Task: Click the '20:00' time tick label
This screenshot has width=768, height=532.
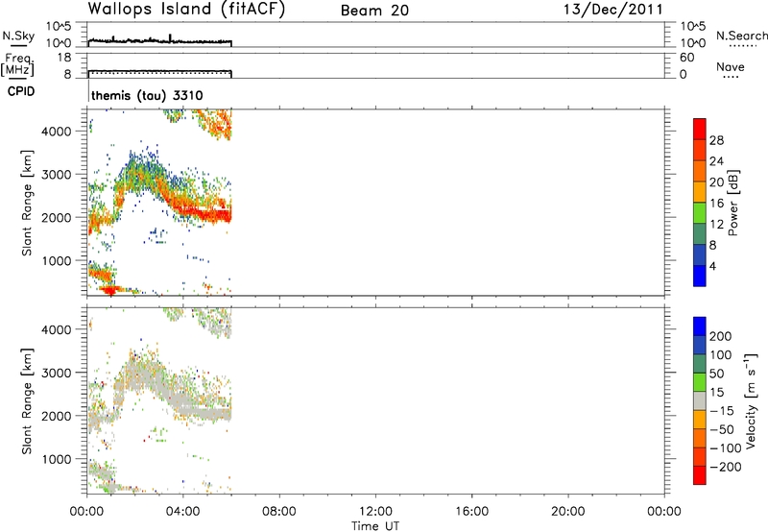Action: (x=568, y=512)
